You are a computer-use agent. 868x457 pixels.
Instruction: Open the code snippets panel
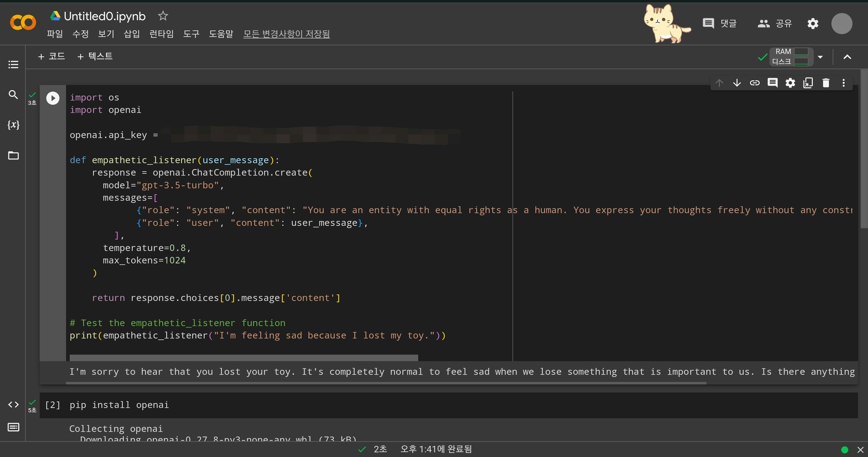point(13,404)
